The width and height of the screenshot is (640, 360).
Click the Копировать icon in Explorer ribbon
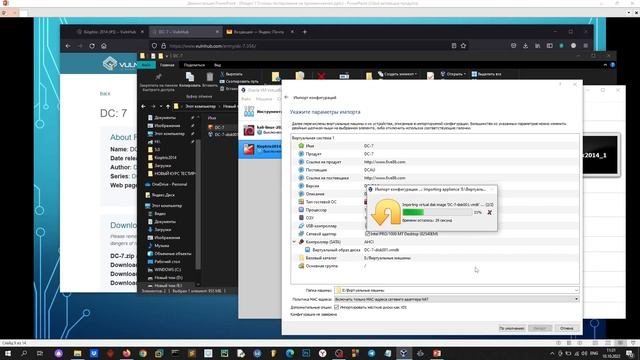(190, 76)
